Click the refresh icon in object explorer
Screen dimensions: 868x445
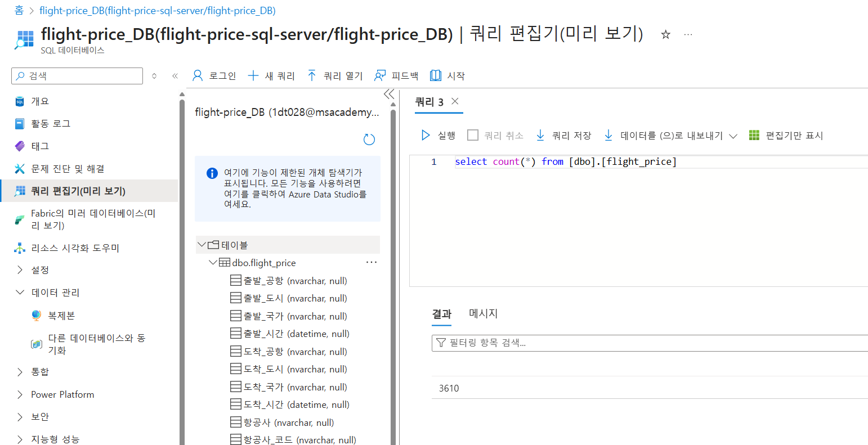(x=369, y=140)
